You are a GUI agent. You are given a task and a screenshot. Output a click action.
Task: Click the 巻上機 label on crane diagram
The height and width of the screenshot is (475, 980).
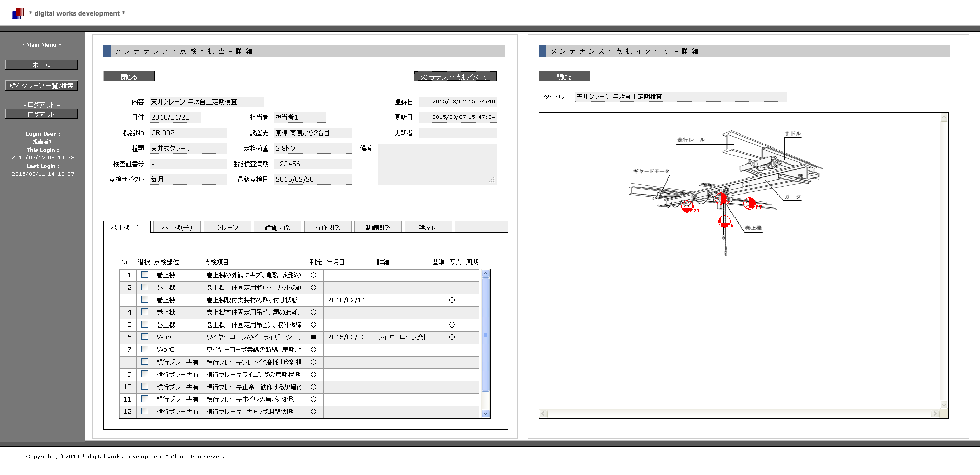(753, 228)
